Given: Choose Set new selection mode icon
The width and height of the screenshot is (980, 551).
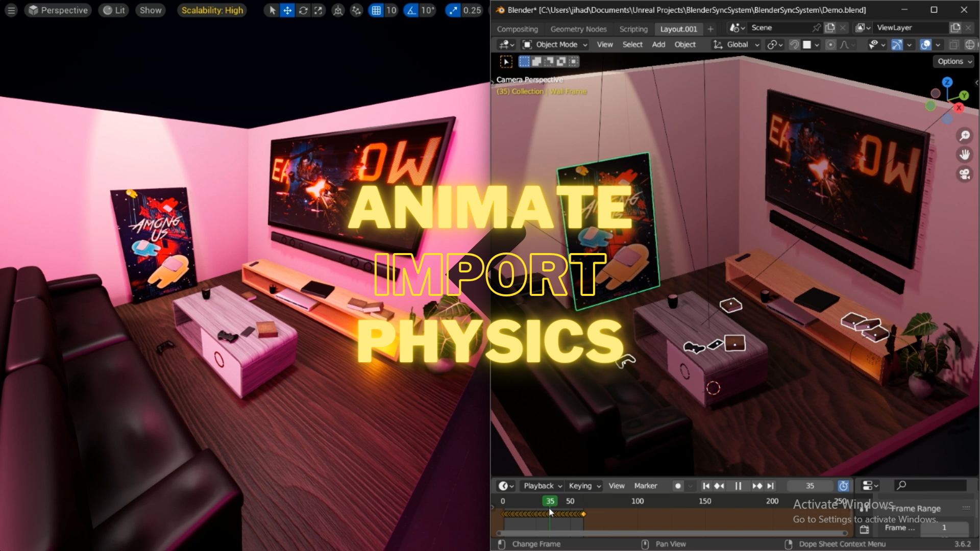Looking at the screenshot, I should (524, 62).
